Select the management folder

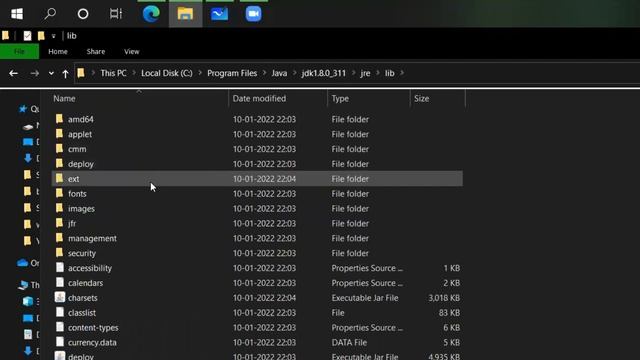tap(92, 238)
